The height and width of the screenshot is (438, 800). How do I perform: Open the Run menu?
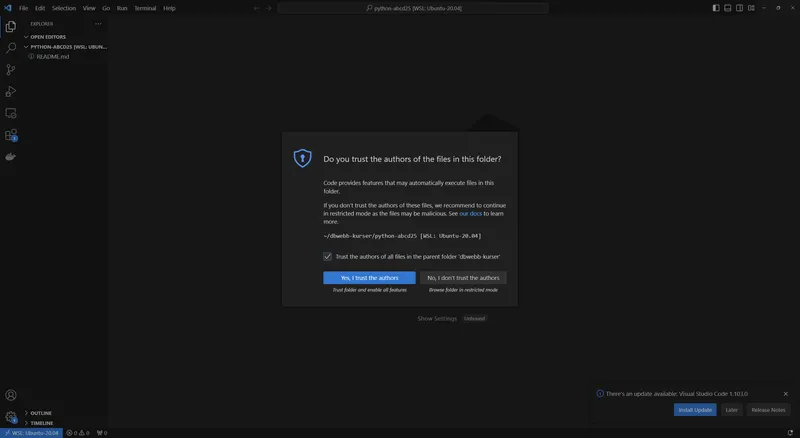click(x=122, y=8)
